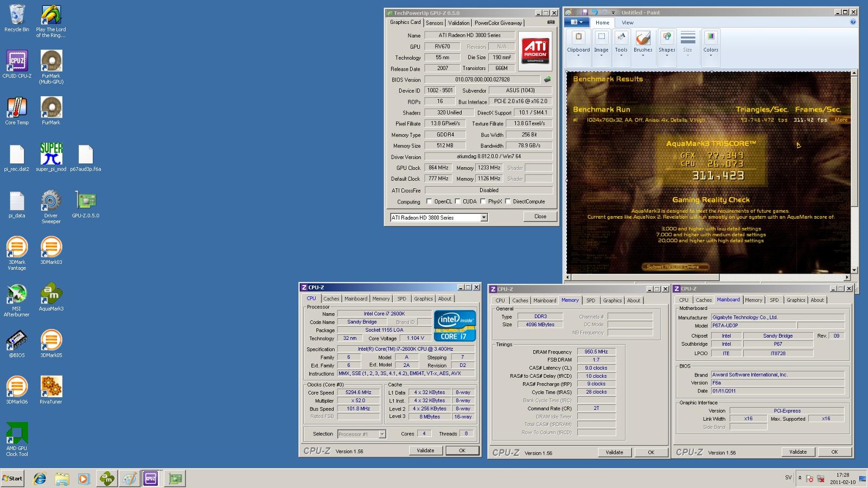
Task: Open the Recycle Bin desktop icon
Action: (17, 18)
